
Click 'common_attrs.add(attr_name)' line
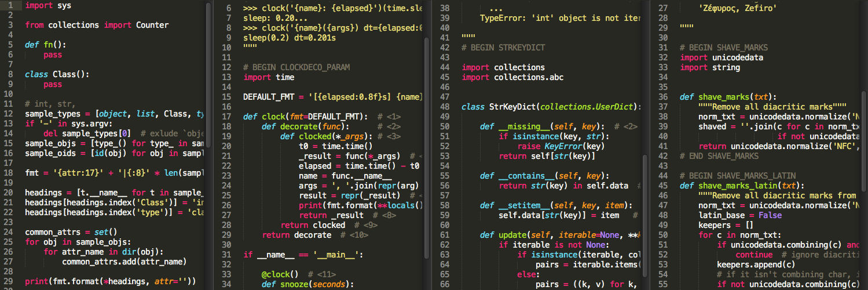[124, 262]
